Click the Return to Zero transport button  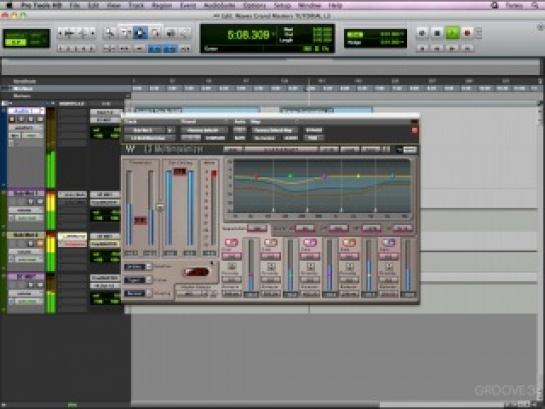(x=422, y=48)
